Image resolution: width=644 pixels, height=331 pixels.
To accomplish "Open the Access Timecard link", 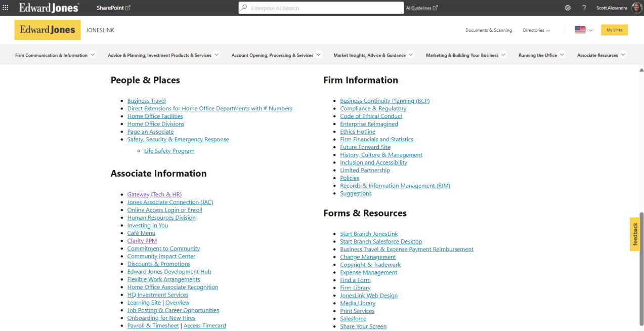I will coord(205,326).
